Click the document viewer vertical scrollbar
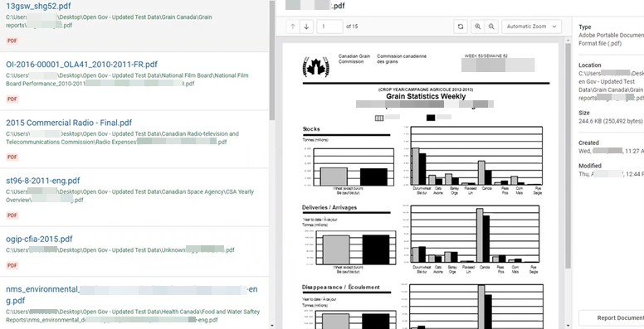 [568, 156]
